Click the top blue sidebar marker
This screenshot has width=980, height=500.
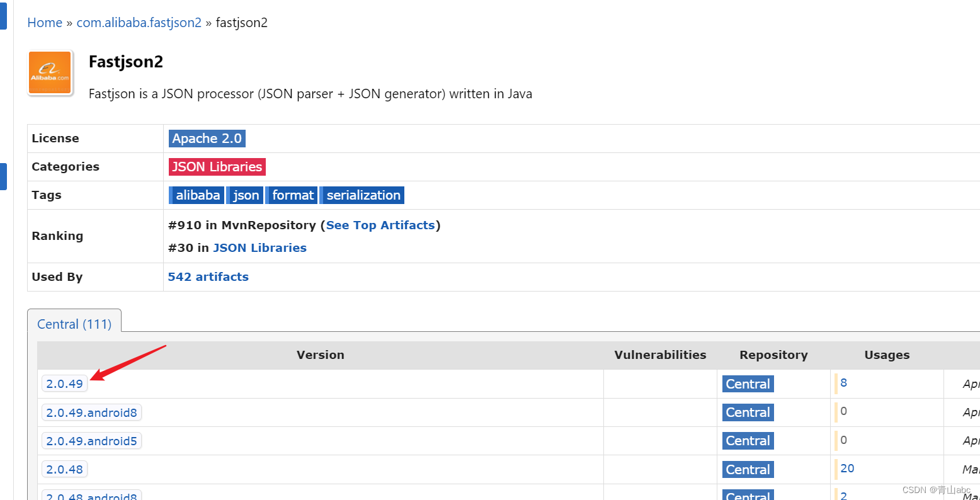click(4, 17)
